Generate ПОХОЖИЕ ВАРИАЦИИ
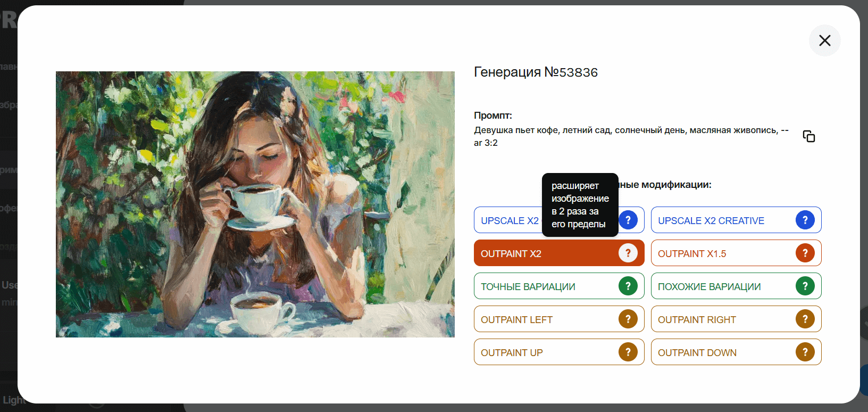 pyautogui.click(x=736, y=286)
